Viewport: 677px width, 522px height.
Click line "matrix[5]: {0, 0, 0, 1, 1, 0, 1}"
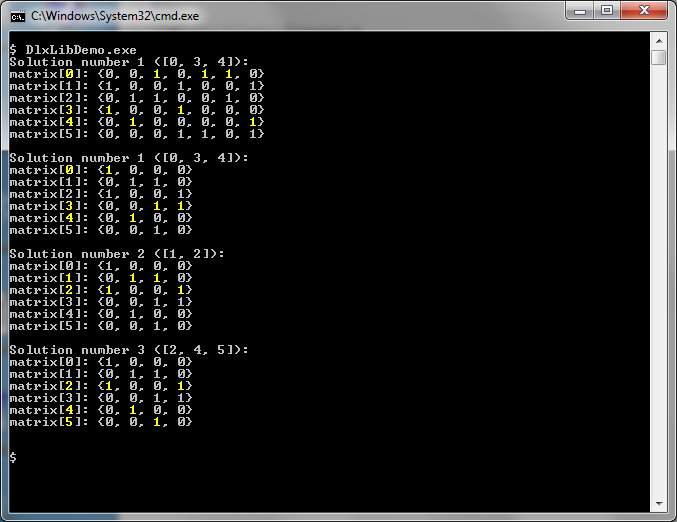(136, 134)
